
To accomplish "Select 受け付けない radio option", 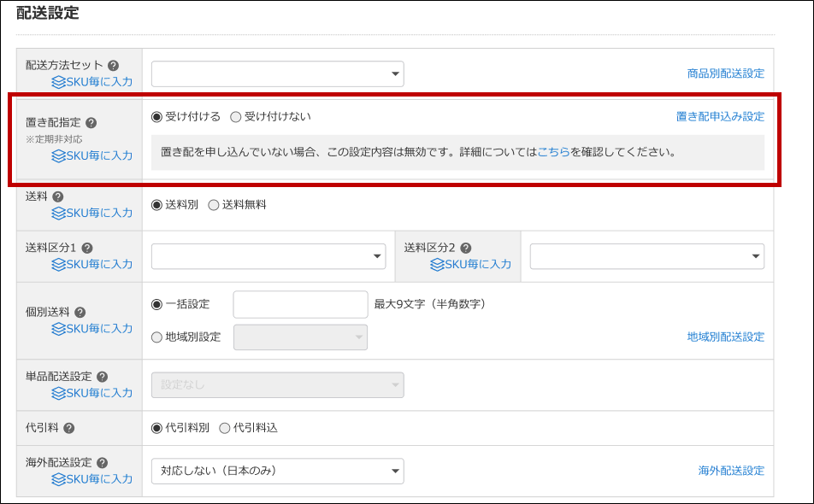I will 236,117.
